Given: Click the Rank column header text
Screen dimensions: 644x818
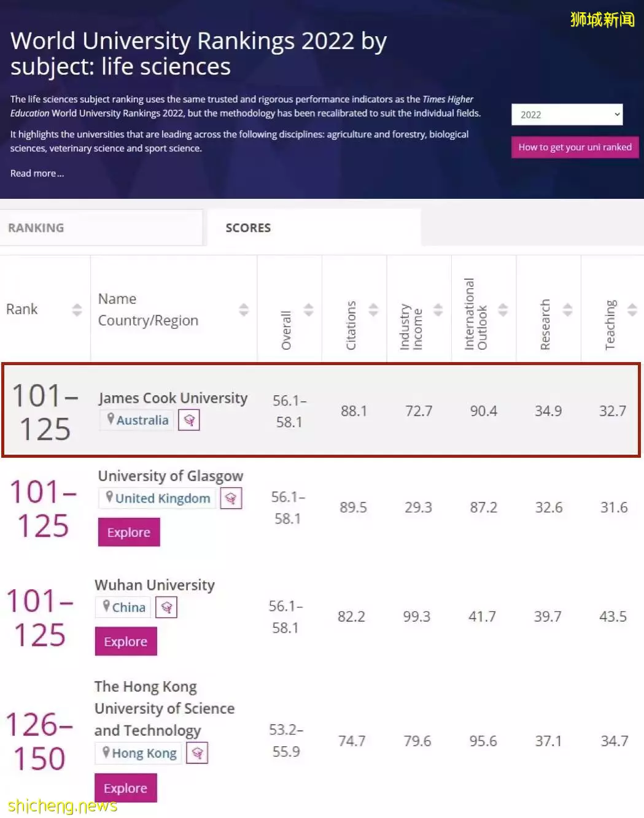Looking at the screenshot, I should pyautogui.click(x=22, y=309).
